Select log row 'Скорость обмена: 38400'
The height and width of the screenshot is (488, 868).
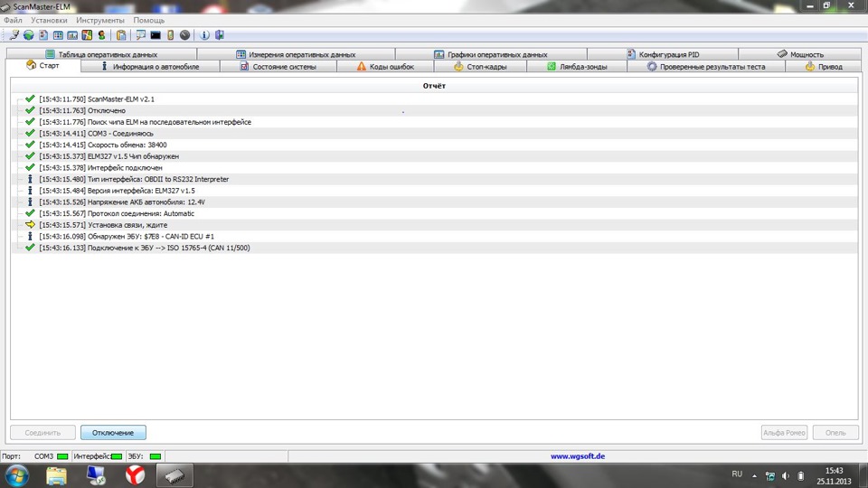pyautogui.click(x=434, y=145)
